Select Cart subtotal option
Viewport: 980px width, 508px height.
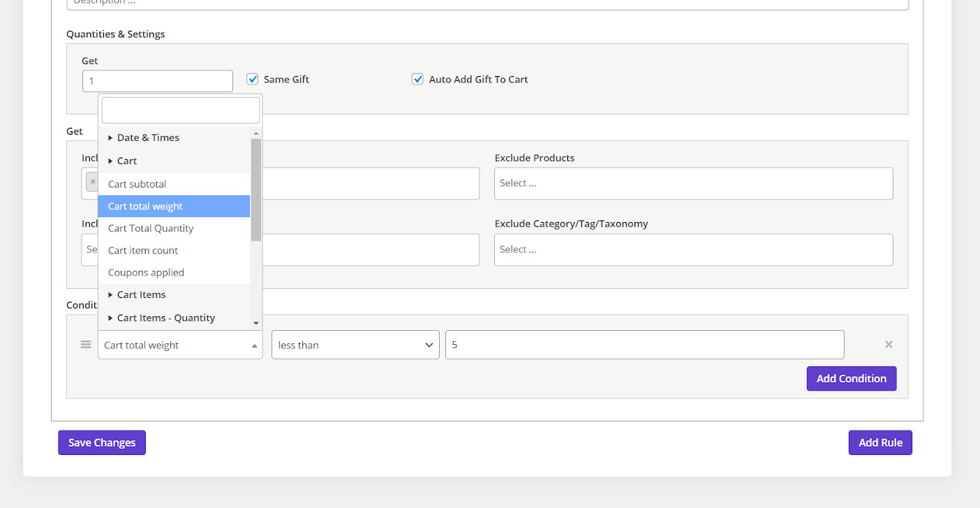coord(138,184)
